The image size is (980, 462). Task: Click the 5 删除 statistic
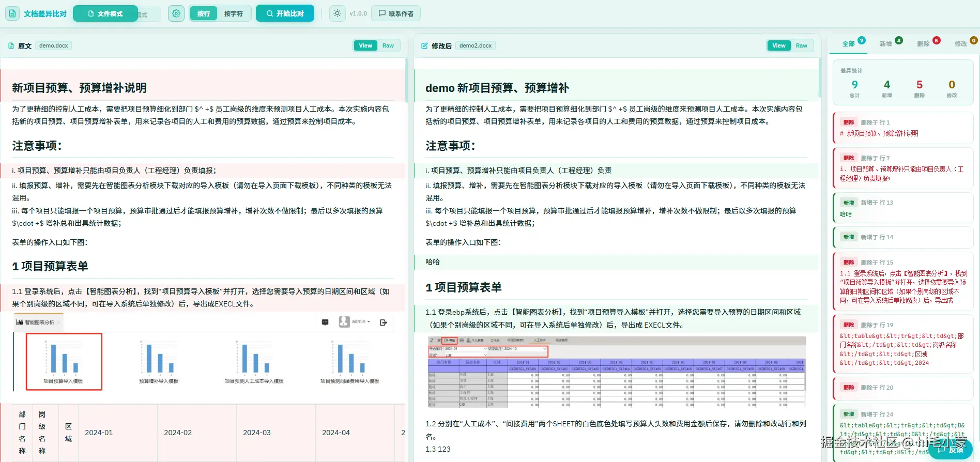919,88
